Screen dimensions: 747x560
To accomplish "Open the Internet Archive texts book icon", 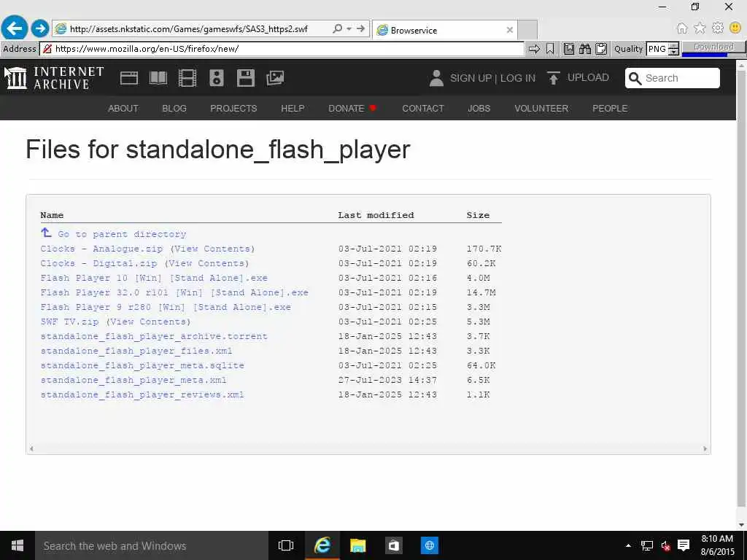I will tap(158, 78).
